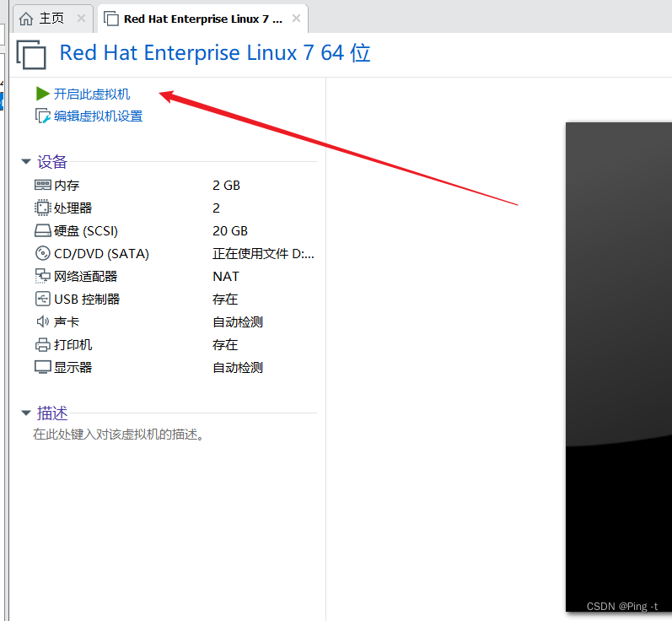Click the processor (处理器) icon
This screenshot has height=621, width=672.
point(43,208)
